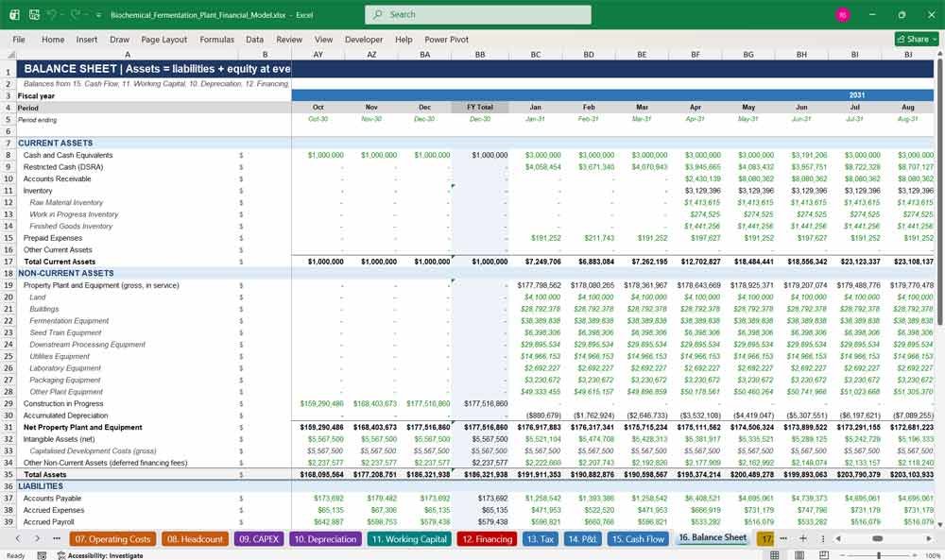The width and height of the screenshot is (945, 560).
Task: Switch to Page Break Preview icon
Action: click(824, 554)
